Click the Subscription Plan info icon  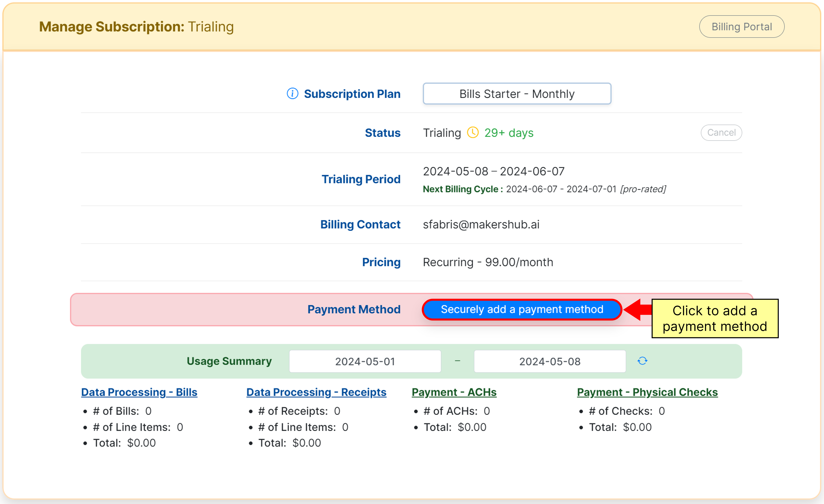[292, 94]
